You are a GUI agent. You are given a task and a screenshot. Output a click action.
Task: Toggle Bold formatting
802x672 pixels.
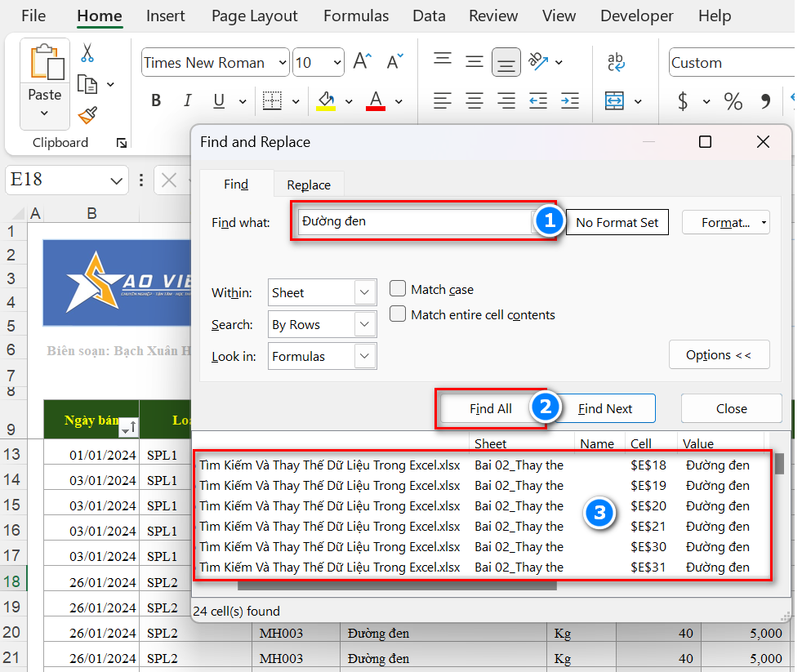156,101
